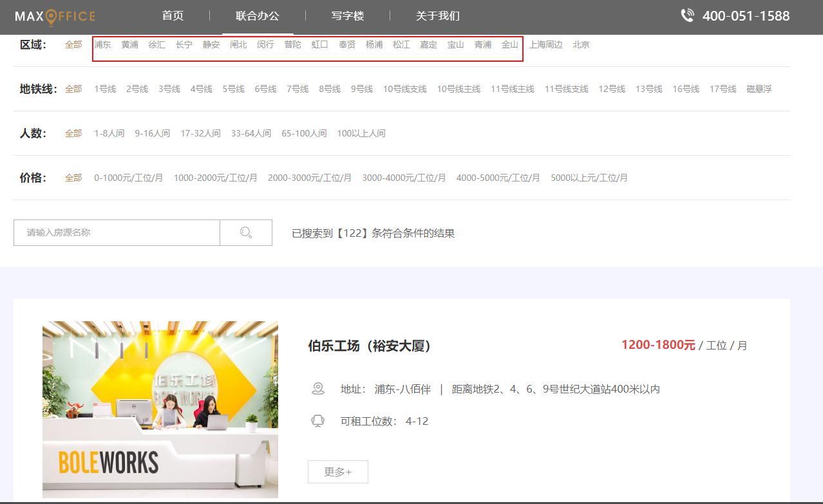Filter by metro 10号线主线
The height and width of the screenshot is (504, 823).
point(459,89)
